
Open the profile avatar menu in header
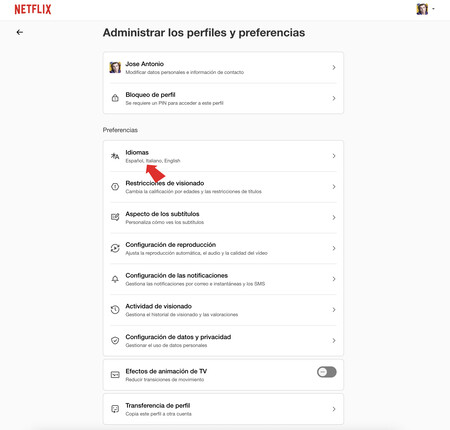[425, 9]
